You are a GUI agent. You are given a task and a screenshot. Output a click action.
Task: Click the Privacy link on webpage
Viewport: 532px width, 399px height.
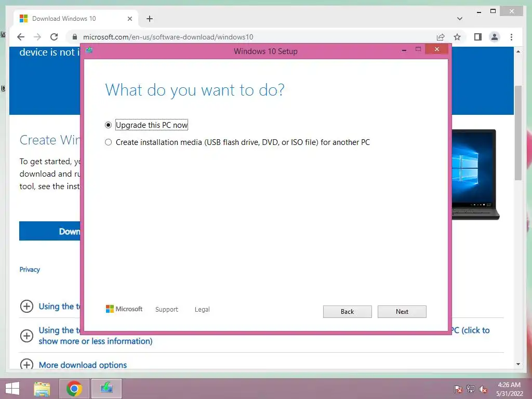tap(30, 270)
